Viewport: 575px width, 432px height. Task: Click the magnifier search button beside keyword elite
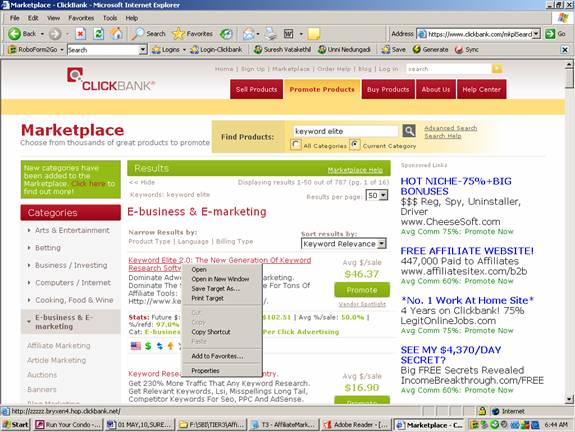point(409,131)
